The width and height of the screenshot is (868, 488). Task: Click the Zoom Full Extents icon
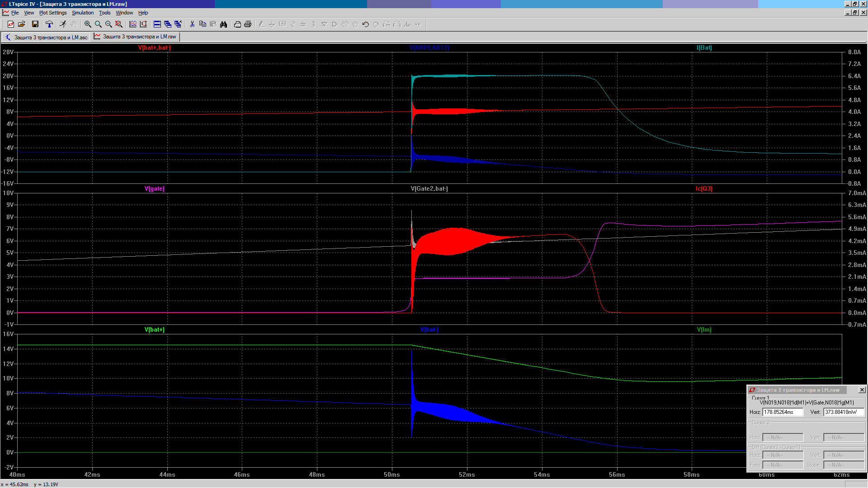coord(119,24)
